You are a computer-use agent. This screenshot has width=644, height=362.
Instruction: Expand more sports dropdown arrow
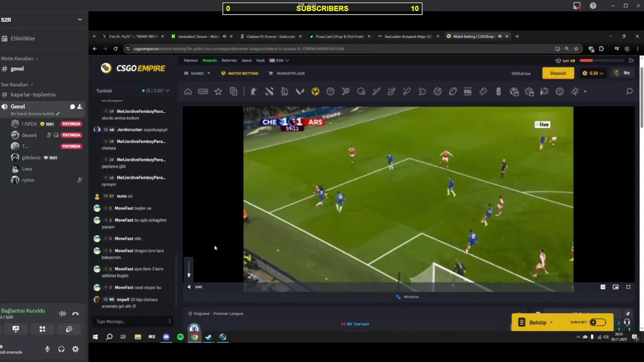click(x=585, y=92)
